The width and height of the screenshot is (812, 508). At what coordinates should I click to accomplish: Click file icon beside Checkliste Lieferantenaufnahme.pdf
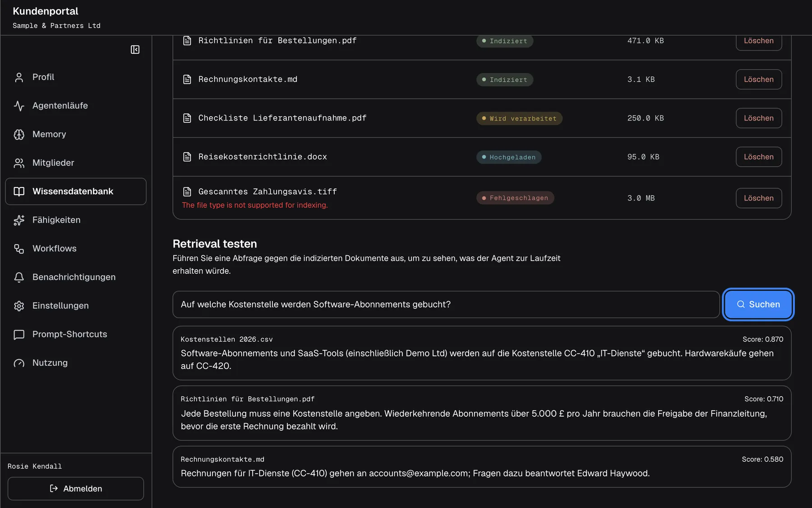tap(187, 118)
